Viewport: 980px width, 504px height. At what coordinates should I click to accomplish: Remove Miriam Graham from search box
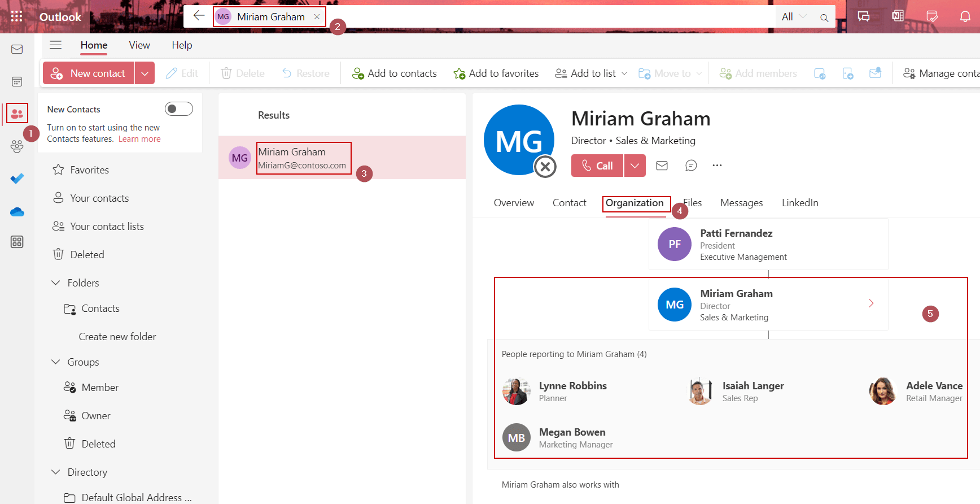click(317, 17)
